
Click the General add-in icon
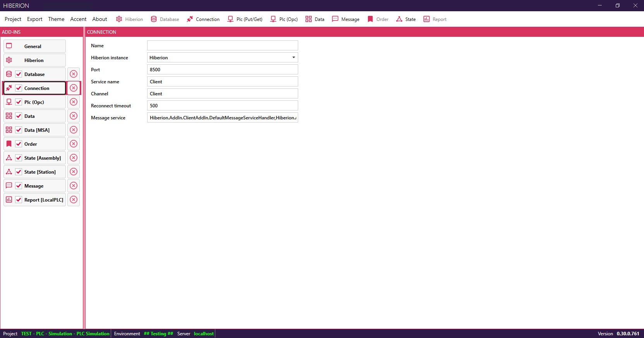pos(9,46)
